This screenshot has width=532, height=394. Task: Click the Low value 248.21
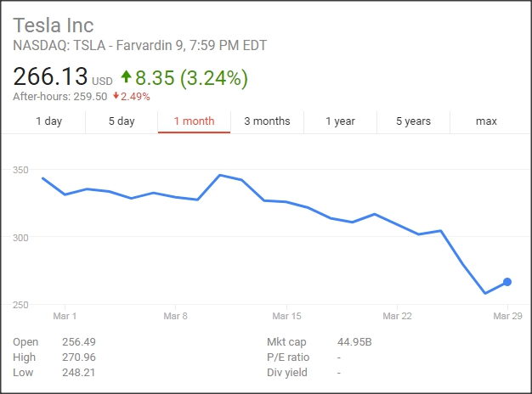click(79, 372)
